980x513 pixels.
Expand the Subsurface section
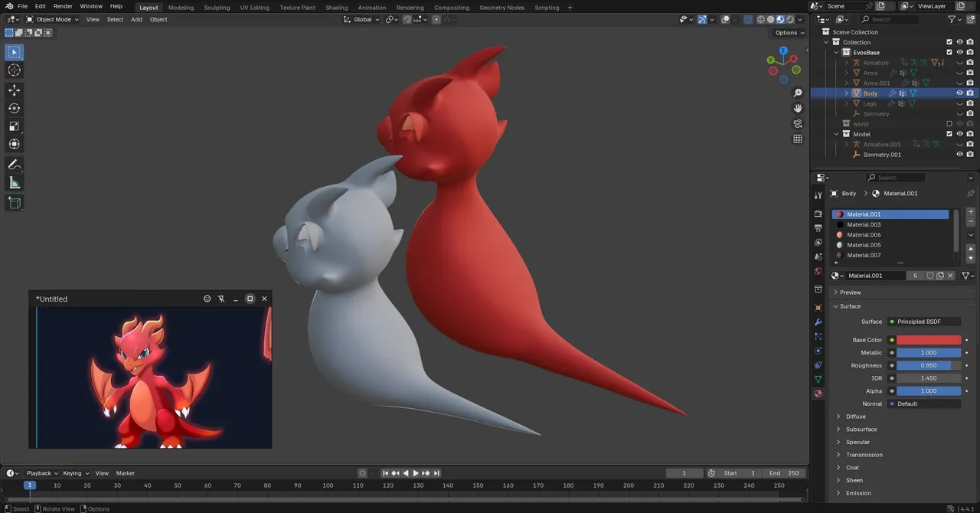[861, 430]
